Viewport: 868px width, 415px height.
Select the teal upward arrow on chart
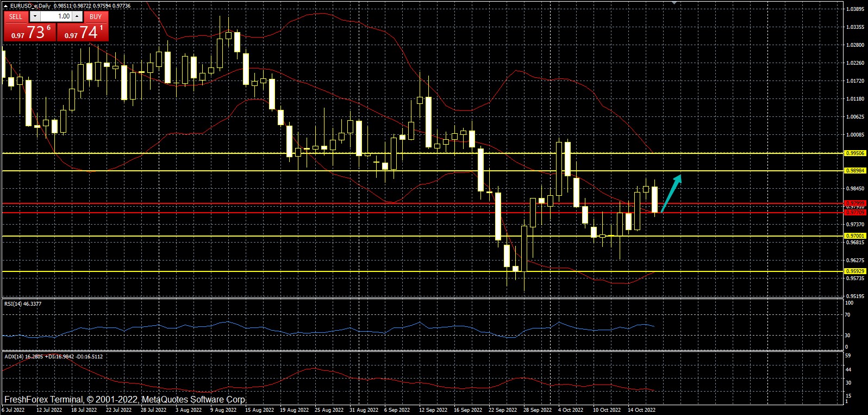pos(671,193)
